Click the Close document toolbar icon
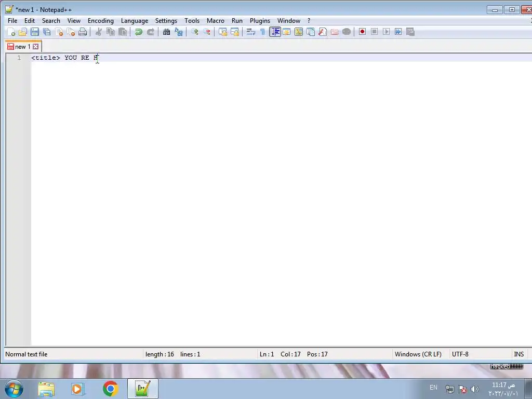The image size is (532, 399). (x=59, y=32)
